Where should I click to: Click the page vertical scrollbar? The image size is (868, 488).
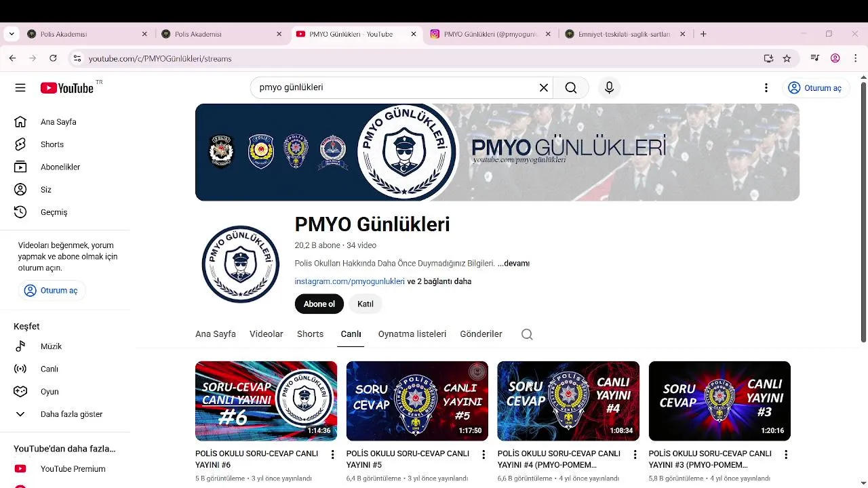(863, 211)
